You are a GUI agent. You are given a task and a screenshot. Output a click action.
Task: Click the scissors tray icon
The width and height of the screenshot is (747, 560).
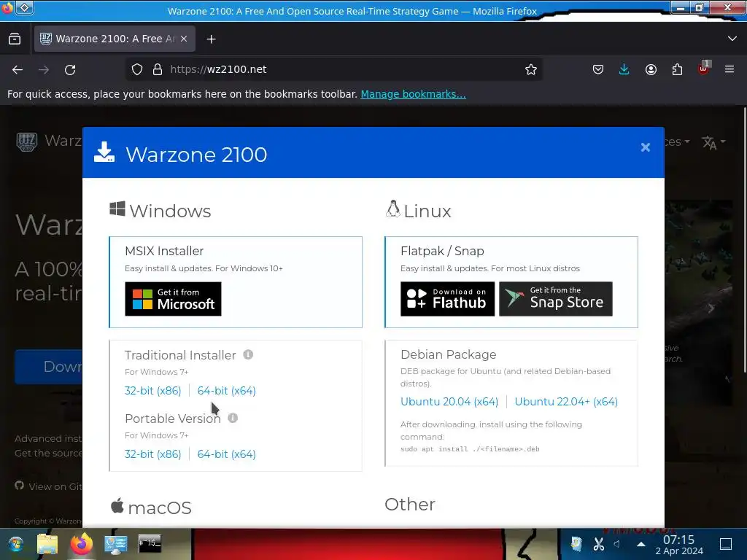click(599, 543)
